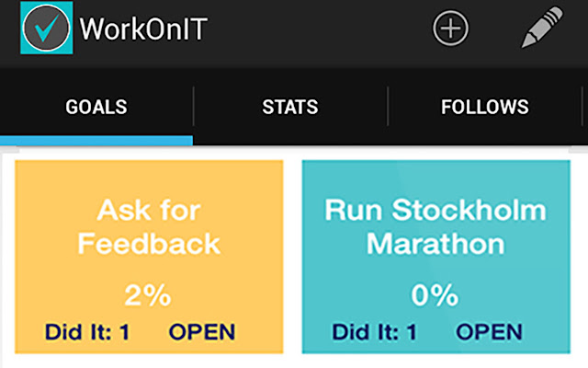The image size is (588, 368).
Task: Tap Did It on Ask for Feedback card
Action: [87, 331]
